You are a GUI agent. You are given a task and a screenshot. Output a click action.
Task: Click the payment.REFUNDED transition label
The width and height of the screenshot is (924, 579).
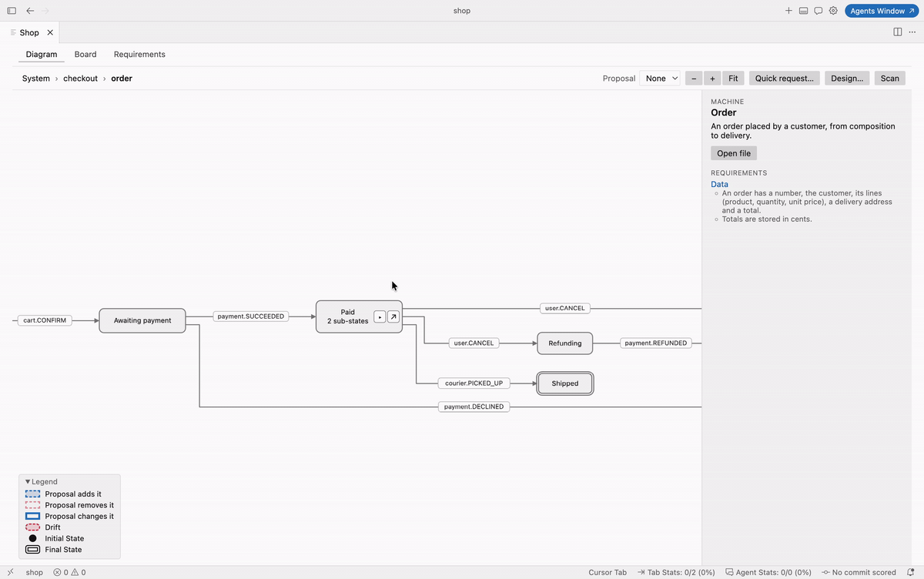pos(656,343)
